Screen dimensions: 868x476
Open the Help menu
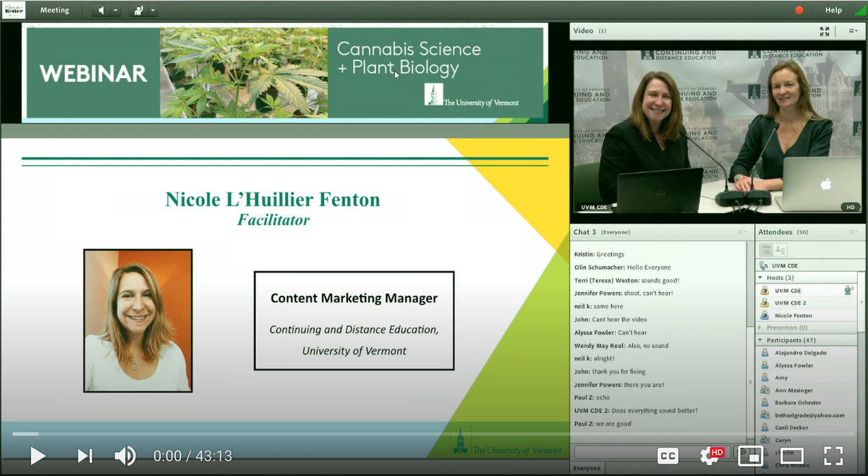tap(833, 10)
